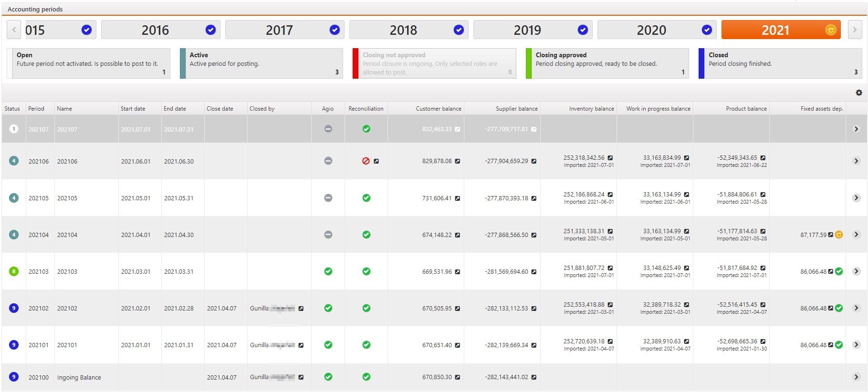Filter by Closing approved status card
868x392 pixels.
point(607,63)
